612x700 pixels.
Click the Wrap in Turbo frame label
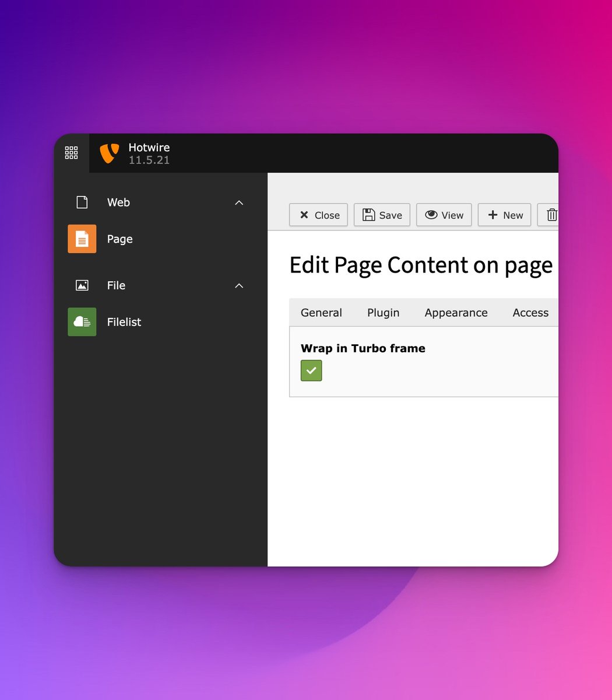coord(363,348)
